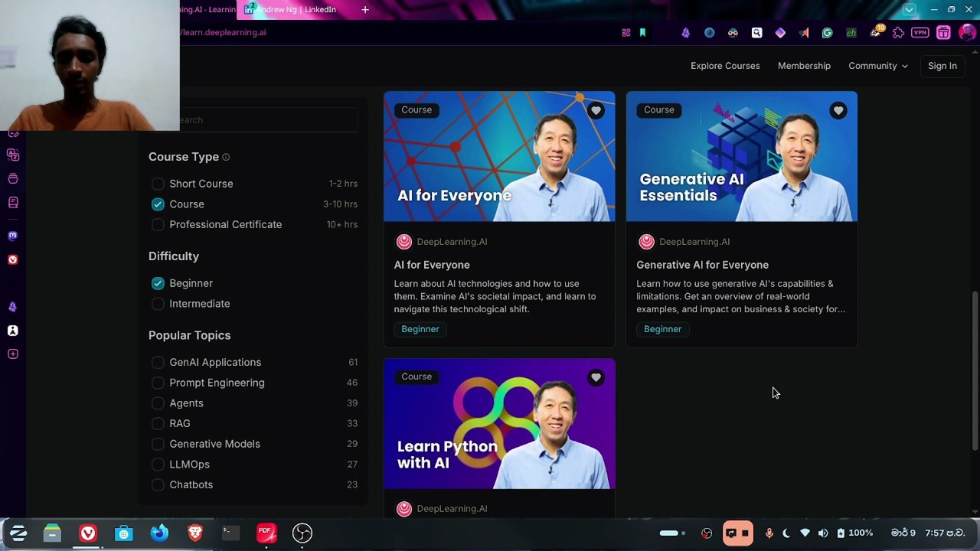Favorite the Generative AI Essentials course heart
This screenshot has width=980, height=551.
coord(838,111)
